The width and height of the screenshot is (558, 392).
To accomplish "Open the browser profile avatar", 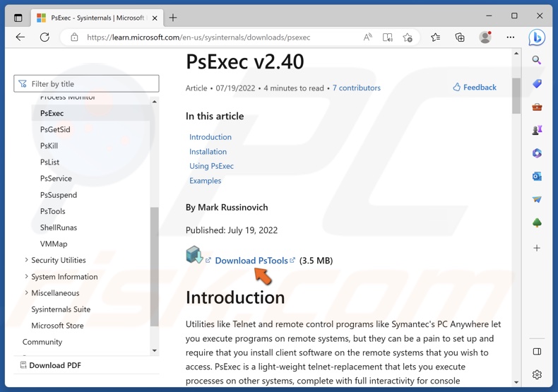I will tap(485, 37).
